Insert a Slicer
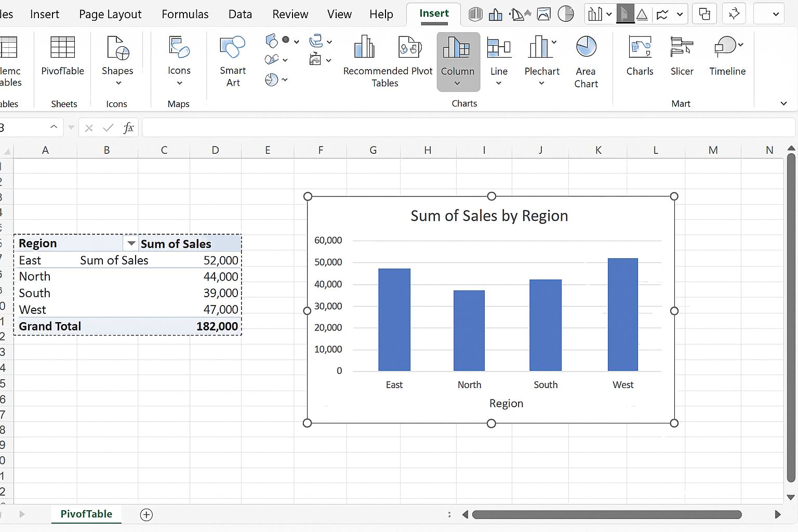This screenshot has height=532, width=798. 682,56
